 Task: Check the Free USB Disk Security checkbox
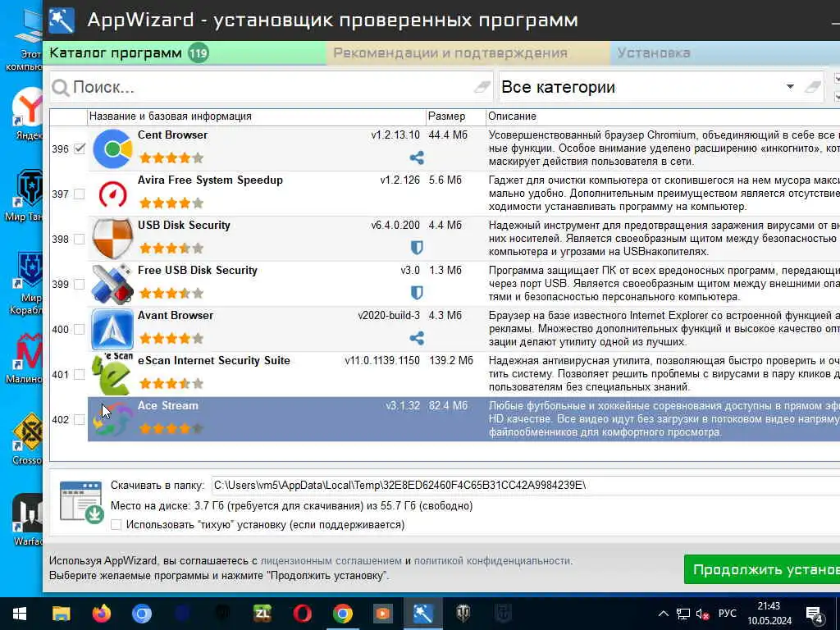click(80, 284)
